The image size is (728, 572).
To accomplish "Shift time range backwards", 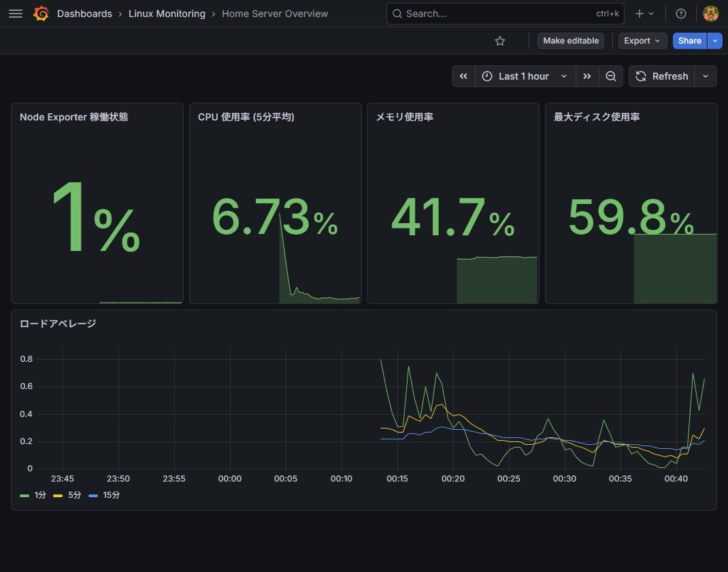I will click(x=463, y=76).
